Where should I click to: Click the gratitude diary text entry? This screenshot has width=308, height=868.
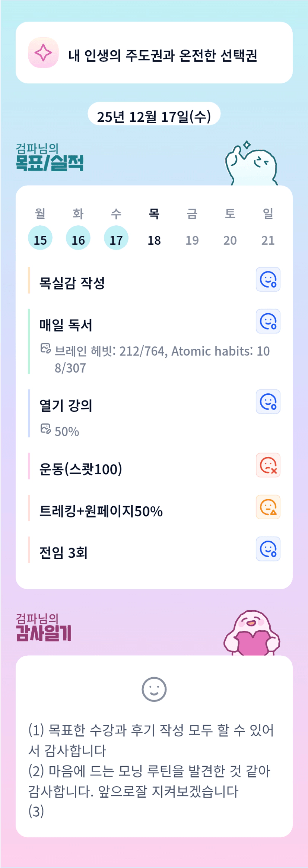tap(151, 770)
